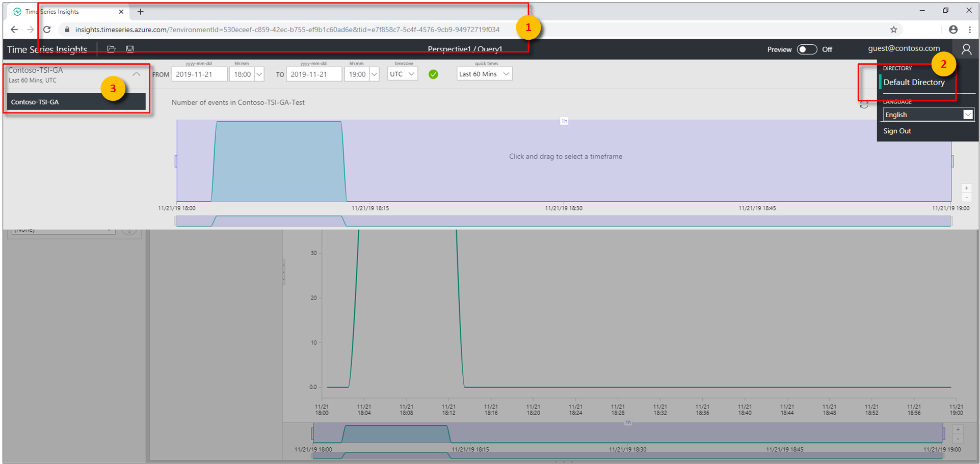Click the FROM date input field
The image size is (980, 464).
click(199, 74)
